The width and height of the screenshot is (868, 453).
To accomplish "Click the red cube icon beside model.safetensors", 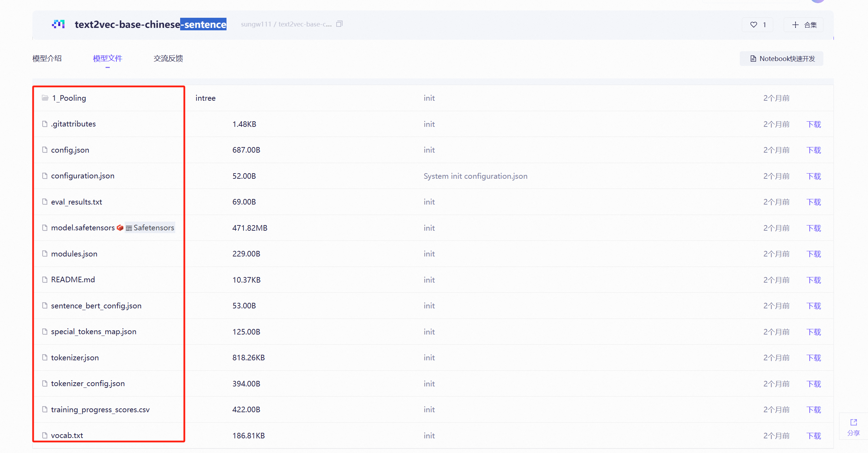I will coord(120,228).
